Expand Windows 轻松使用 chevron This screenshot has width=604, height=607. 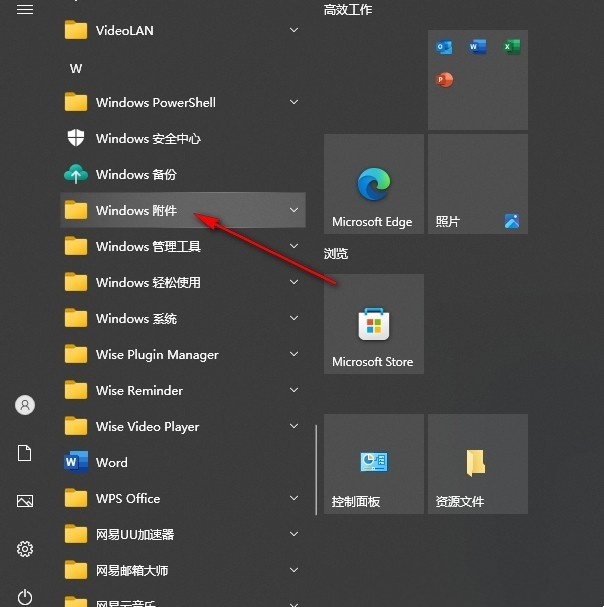(x=294, y=282)
